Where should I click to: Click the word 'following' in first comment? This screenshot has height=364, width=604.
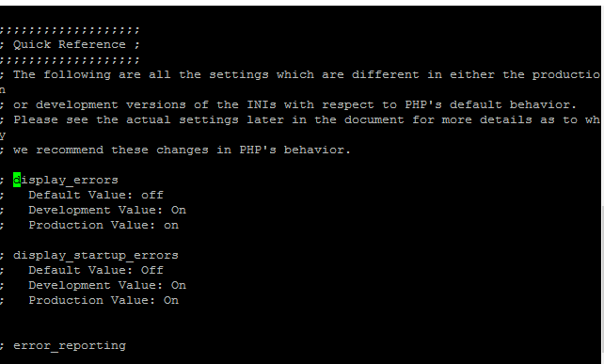[x=77, y=74]
